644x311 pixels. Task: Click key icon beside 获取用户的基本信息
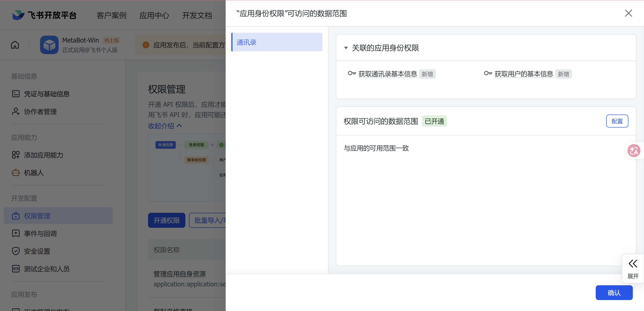[488, 73]
